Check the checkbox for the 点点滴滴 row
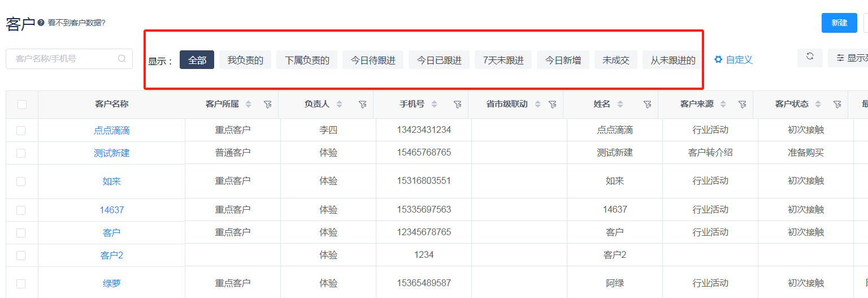This screenshot has width=868, height=298. click(21, 131)
